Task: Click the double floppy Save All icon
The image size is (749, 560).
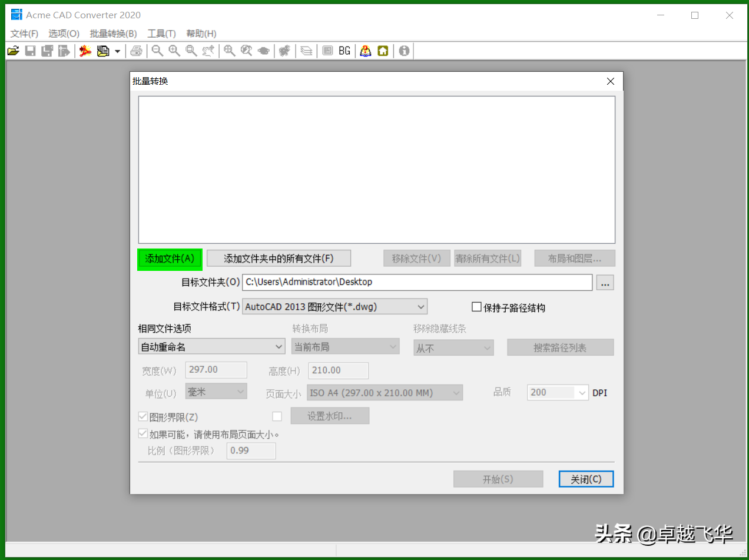Action: point(47,51)
